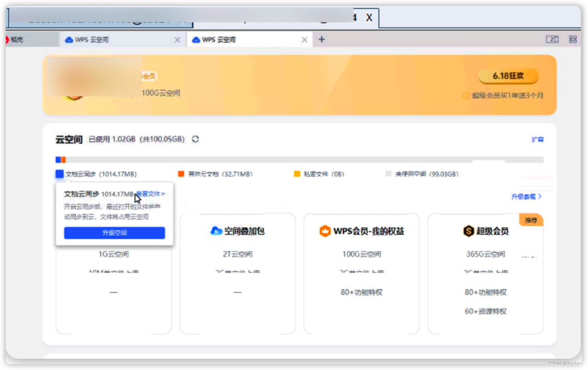
Task: Click the info icon beside 超级会员买1年送3个月
Action: pos(466,95)
